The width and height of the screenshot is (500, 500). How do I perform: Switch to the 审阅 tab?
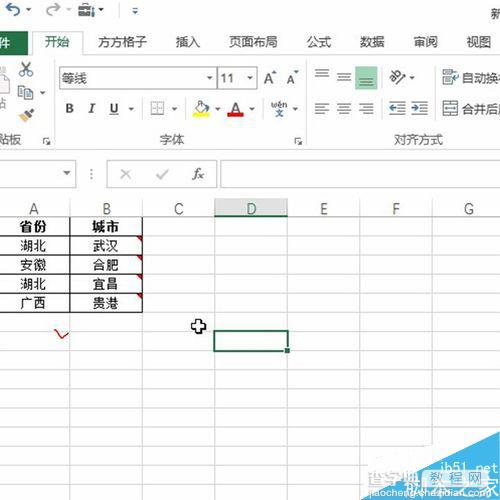[425, 42]
